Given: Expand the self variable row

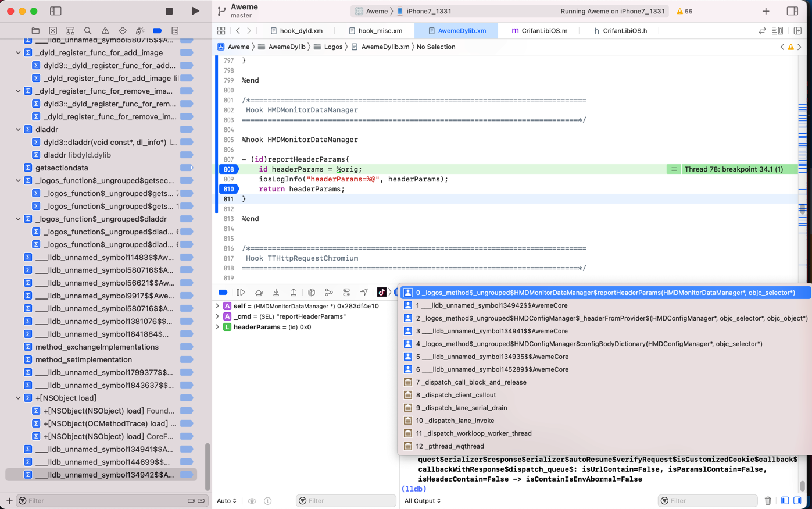Looking at the screenshot, I should 217,306.
